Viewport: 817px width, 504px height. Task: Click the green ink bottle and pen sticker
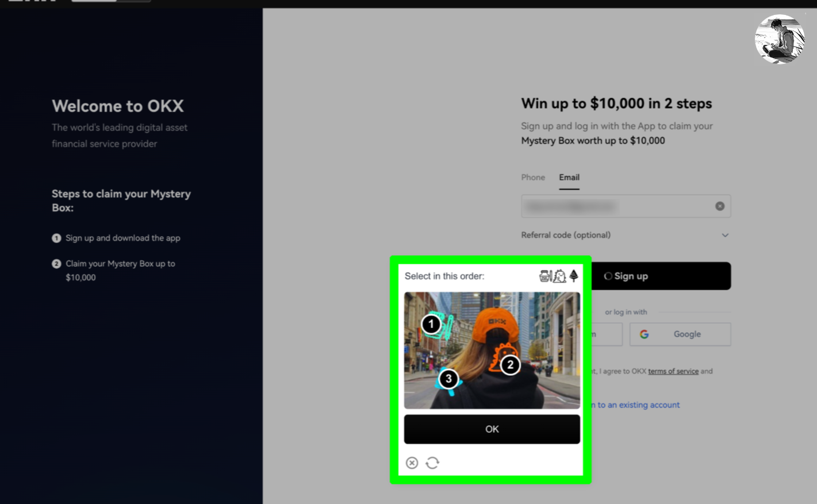[439, 325]
